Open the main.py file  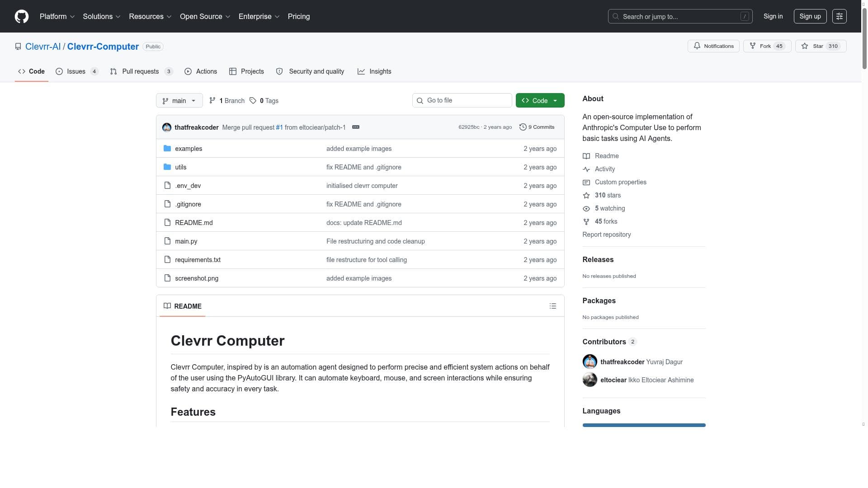click(186, 241)
